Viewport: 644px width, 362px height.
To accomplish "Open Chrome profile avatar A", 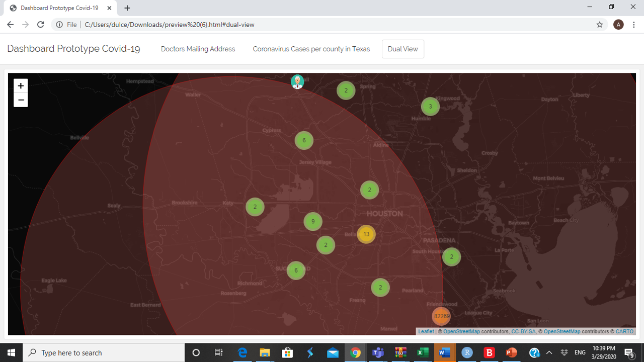I will (618, 25).
